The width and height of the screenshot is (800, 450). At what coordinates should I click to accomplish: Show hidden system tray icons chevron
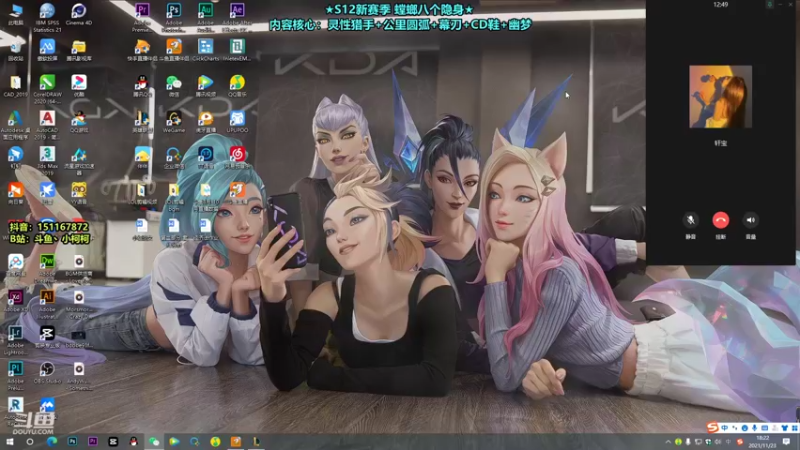coord(668,442)
